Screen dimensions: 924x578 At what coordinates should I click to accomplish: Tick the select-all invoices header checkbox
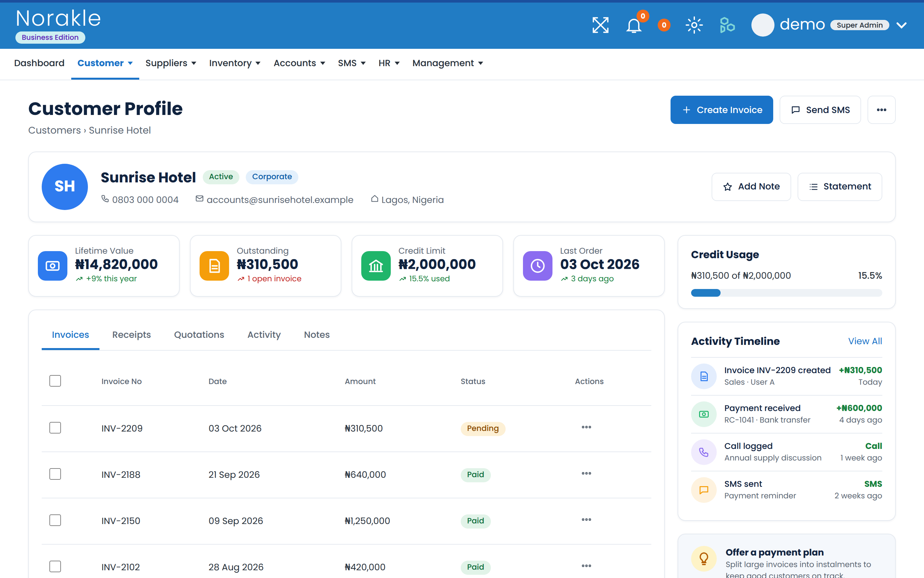pos(55,381)
